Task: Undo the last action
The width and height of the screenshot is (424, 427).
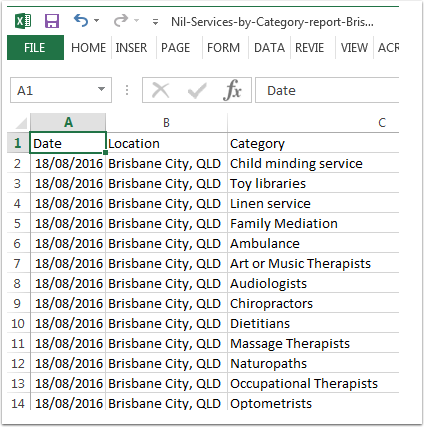Action: point(81,21)
